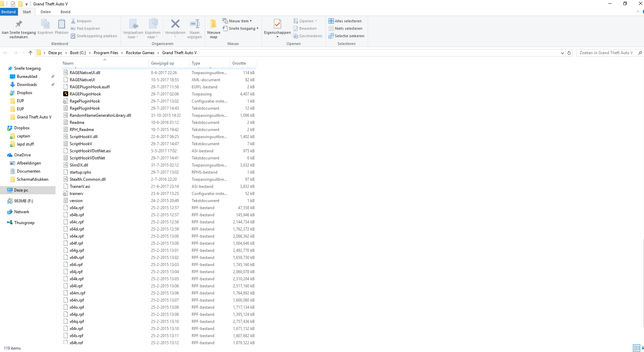Click Selectie omkeren to invert selection
The image size is (644, 352).
[346, 36]
